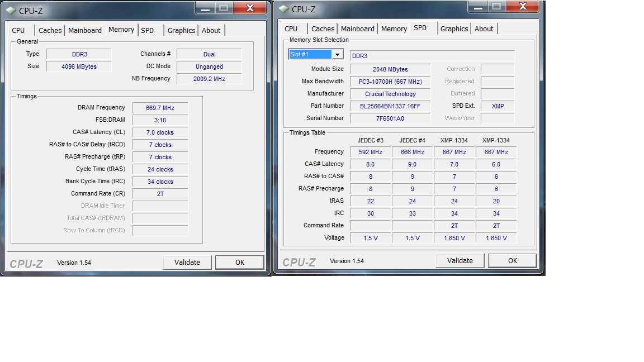This screenshot has height=362, width=644.
Task: Click FSB:DRAM ratio value 3:10
Action: (x=160, y=120)
